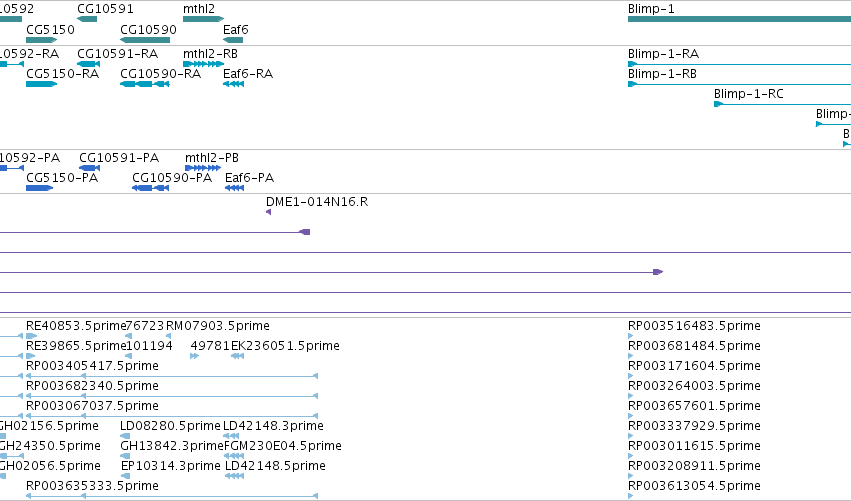
Task: Select the DME1-014N16.R label
Action: 317,202
